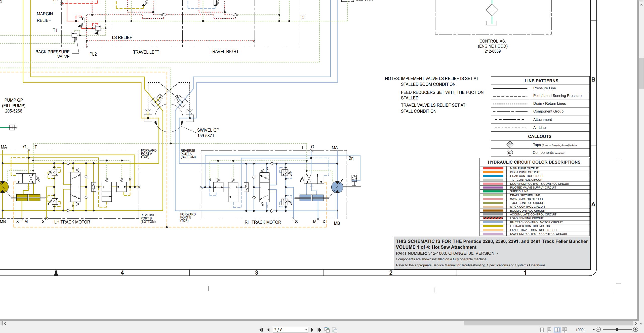
Task: Click the RH TRACK MOTOR label
Action: (263, 222)
